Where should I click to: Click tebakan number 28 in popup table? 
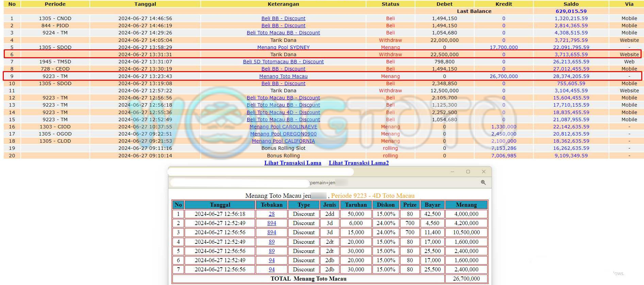271,214
